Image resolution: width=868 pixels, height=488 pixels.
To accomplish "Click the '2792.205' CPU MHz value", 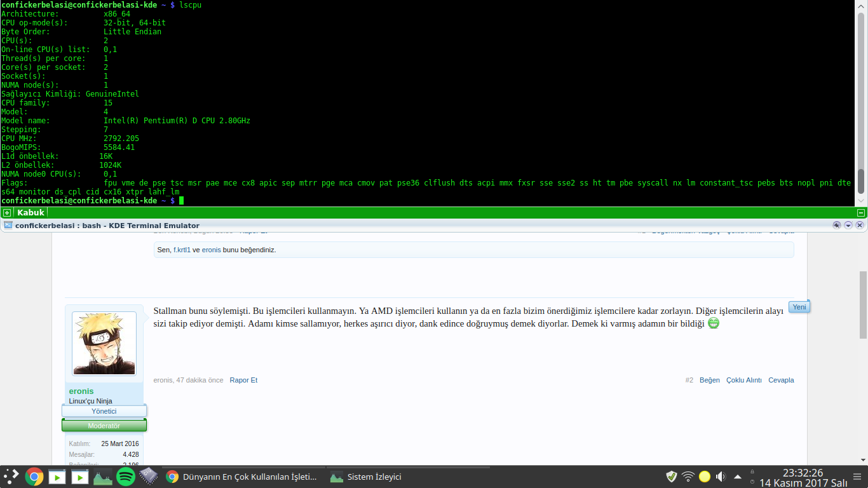I will point(121,138).
